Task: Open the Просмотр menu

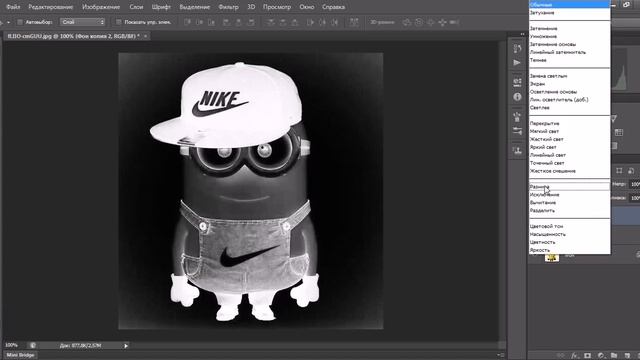Action: (x=277, y=7)
